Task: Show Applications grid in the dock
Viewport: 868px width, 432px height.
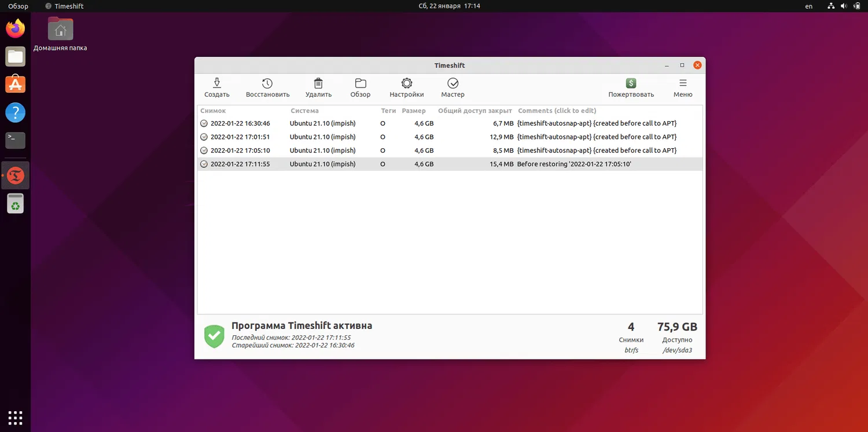Action: [16, 417]
